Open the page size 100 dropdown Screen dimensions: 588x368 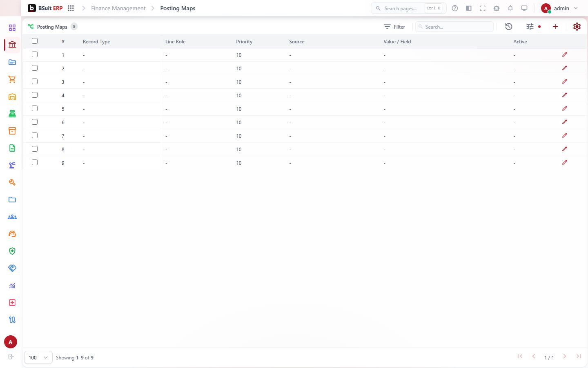point(38,357)
